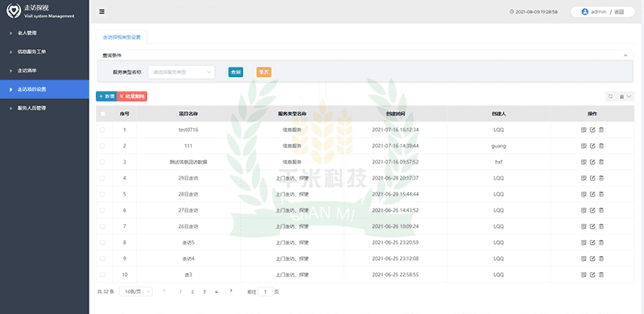Click the admin user avatar icon
The height and width of the screenshot is (314, 644).
tap(585, 12)
